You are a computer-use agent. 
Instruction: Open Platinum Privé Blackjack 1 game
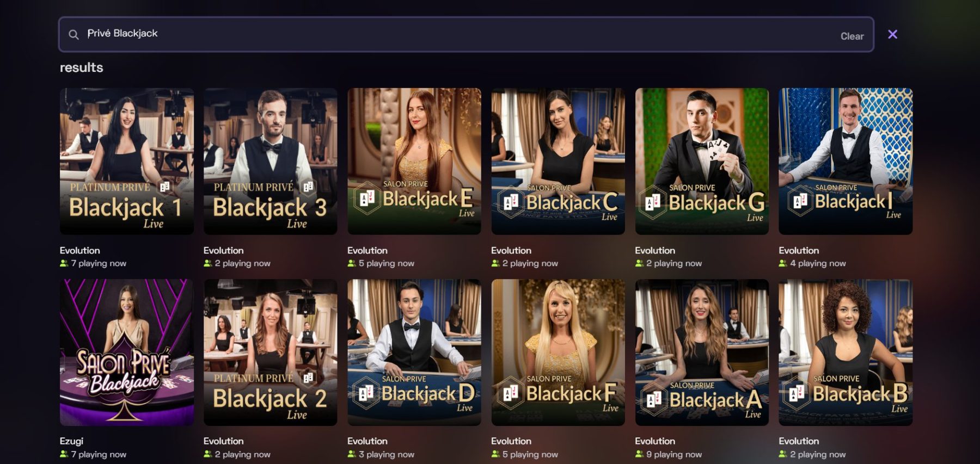127,162
